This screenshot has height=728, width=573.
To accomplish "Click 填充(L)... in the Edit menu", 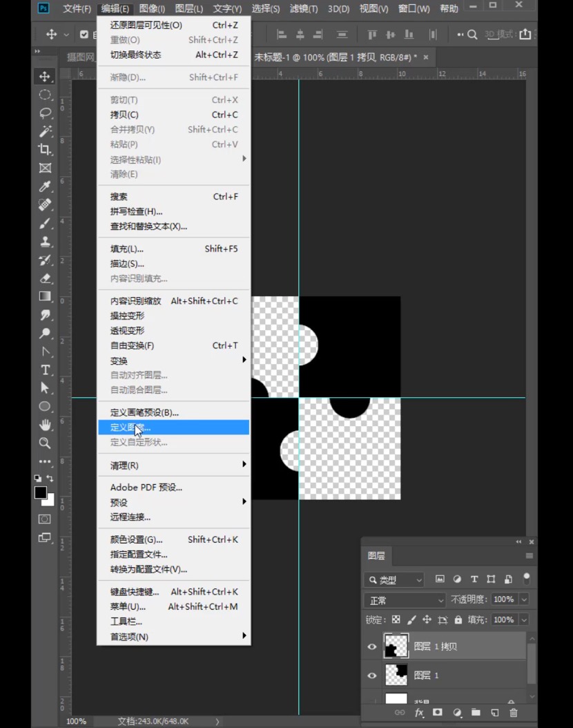I will pos(127,249).
